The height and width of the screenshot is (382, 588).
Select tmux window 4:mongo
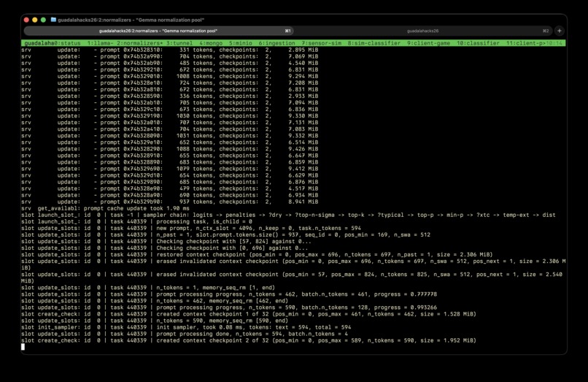point(211,43)
